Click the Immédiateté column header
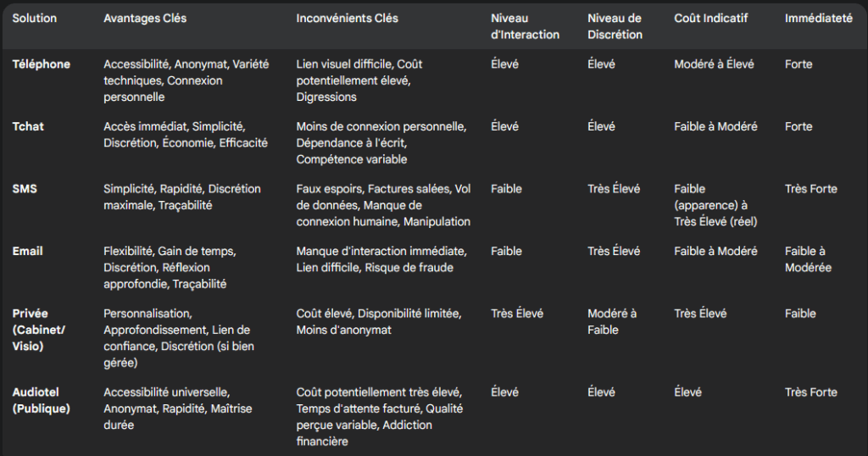 point(818,19)
